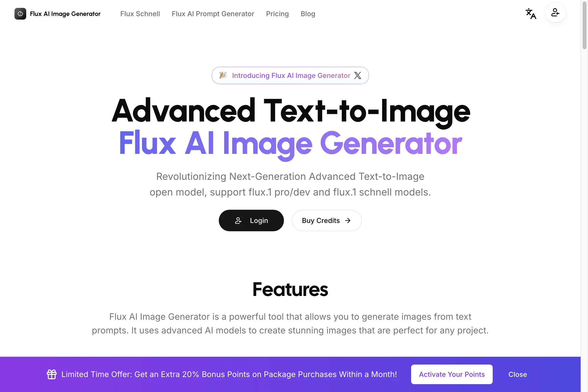The height and width of the screenshot is (392, 588).
Task: Click the party popper announcement icon
Action: 223,75
